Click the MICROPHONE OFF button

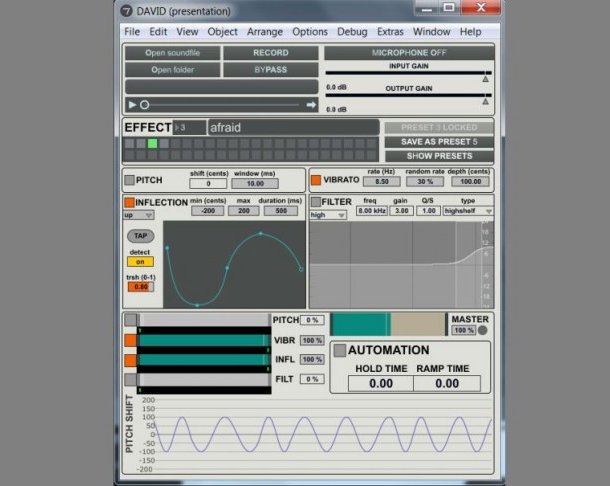pyautogui.click(x=409, y=53)
